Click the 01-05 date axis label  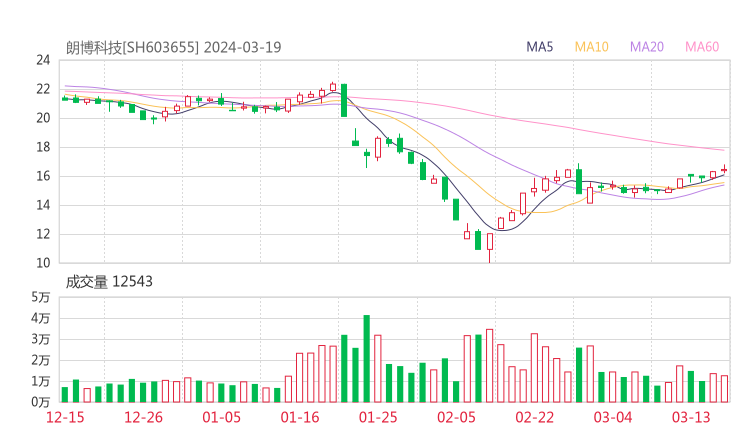[x=221, y=417]
